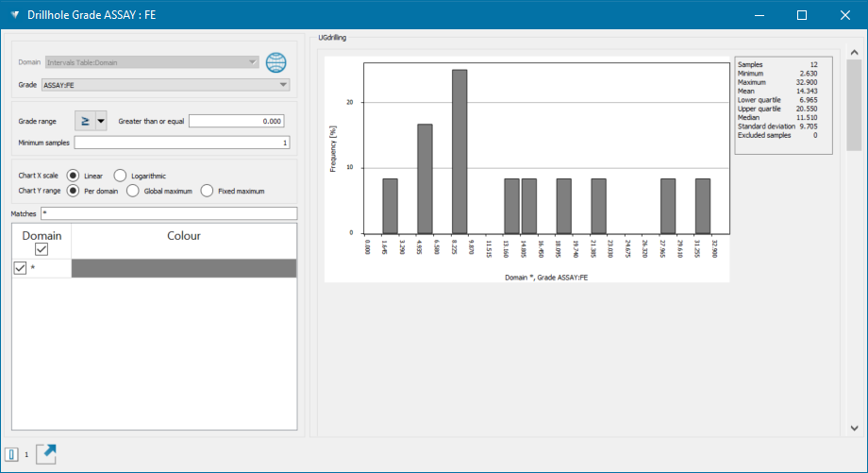Click the Minimum samples input field
Viewport: 868px width, 473px height.
pyautogui.click(x=182, y=143)
